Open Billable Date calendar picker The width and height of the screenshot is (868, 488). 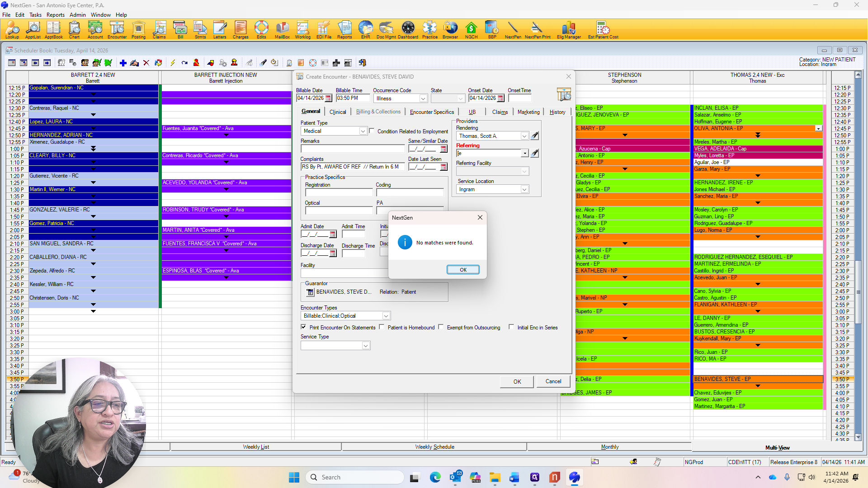(x=329, y=99)
